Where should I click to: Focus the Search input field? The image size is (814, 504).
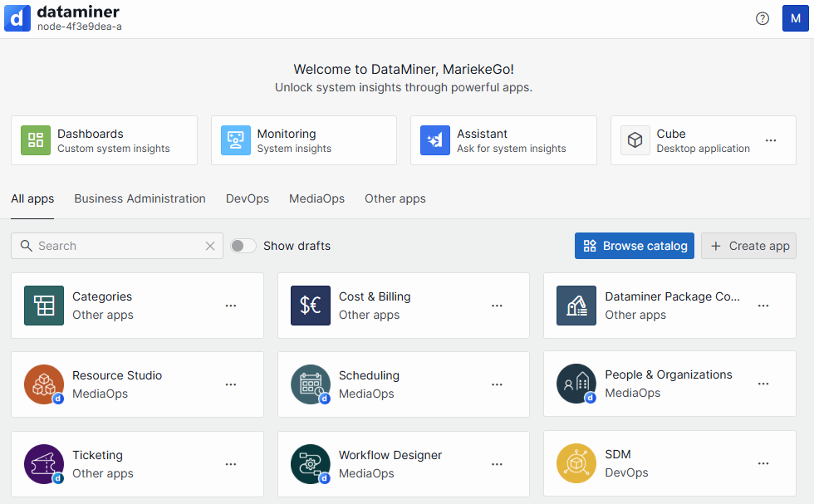click(x=119, y=246)
